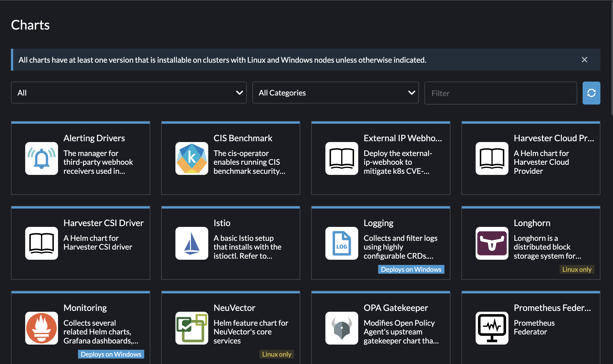Click the Istio sailboat icon
Image resolution: width=613 pixels, height=364 pixels.
point(192,243)
